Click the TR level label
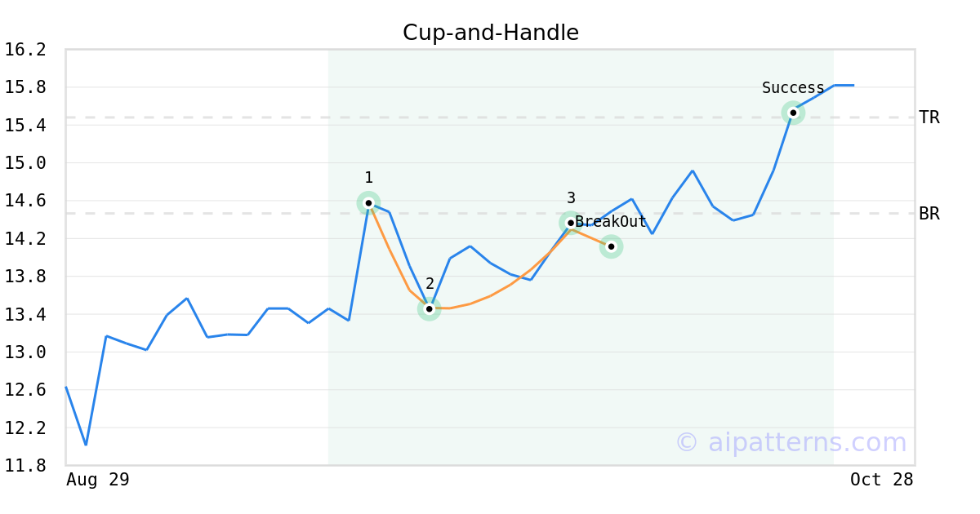The image size is (980, 514). coord(929,117)
